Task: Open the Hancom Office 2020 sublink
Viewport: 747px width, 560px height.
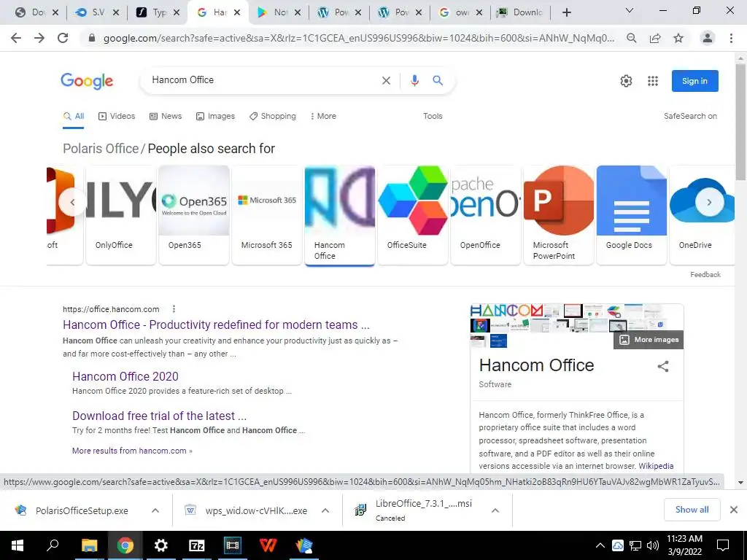Action: click(125, 376)
